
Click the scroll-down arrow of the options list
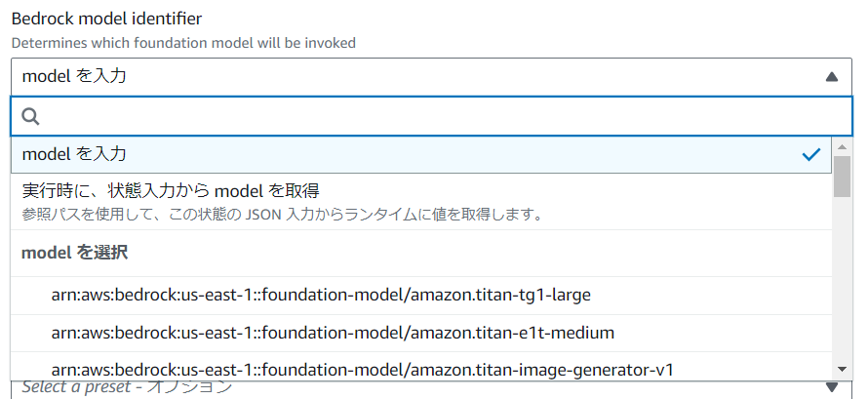[842, 368]
